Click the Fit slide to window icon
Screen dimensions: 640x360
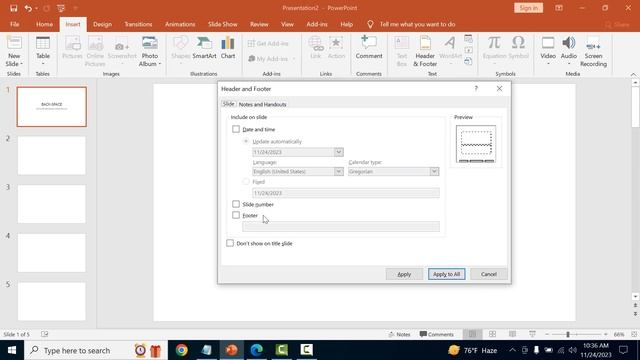point(634,334)
